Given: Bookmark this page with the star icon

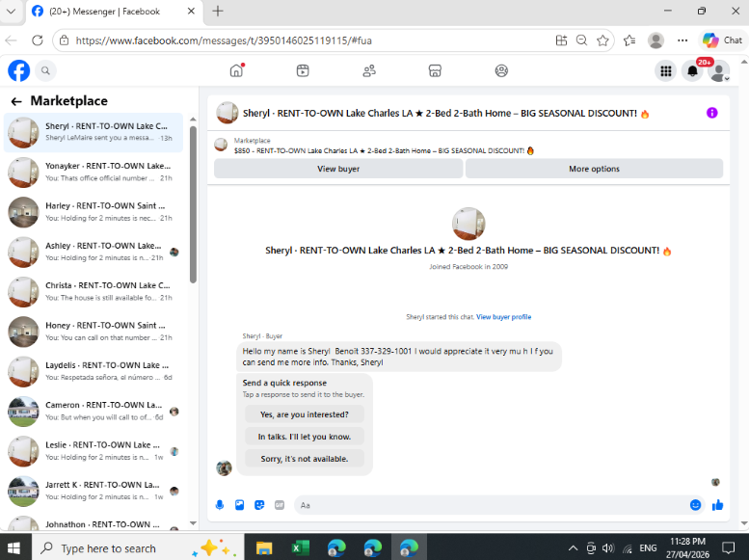Looking at the screenshot, I should tap(602, 40).
